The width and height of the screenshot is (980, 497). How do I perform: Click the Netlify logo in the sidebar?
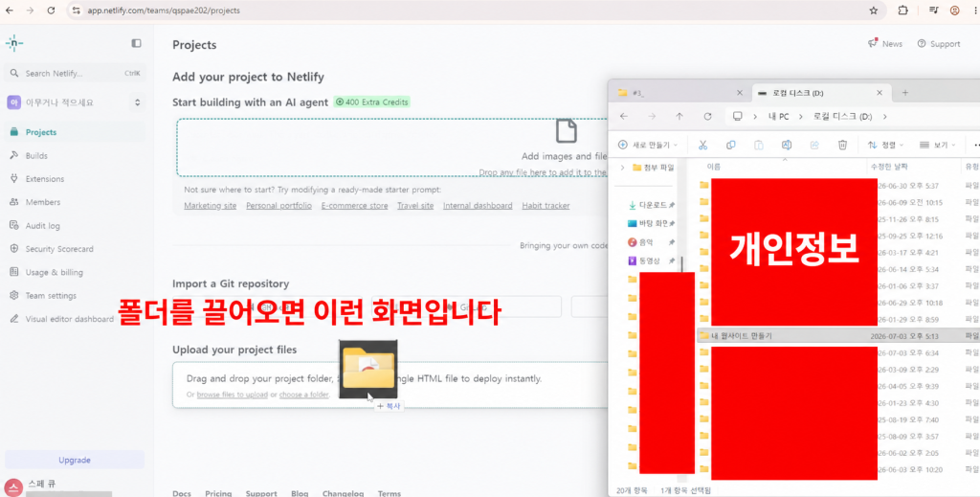point(13,43)
